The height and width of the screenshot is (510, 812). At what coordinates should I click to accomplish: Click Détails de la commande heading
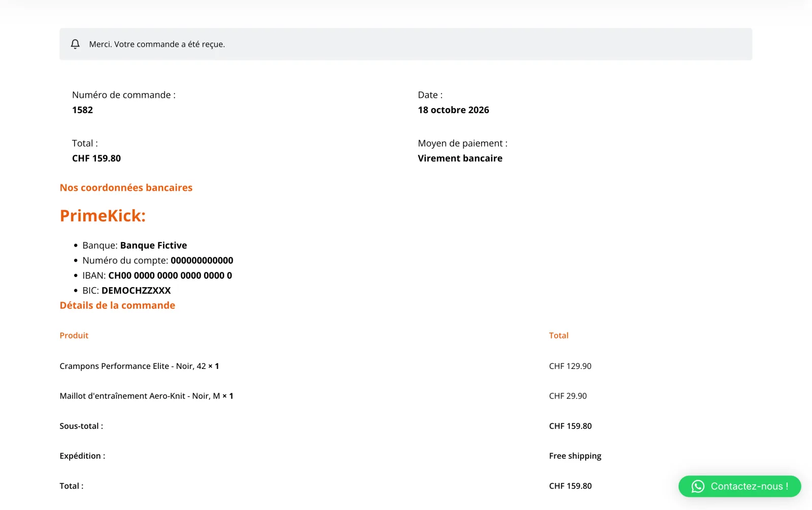117,305
